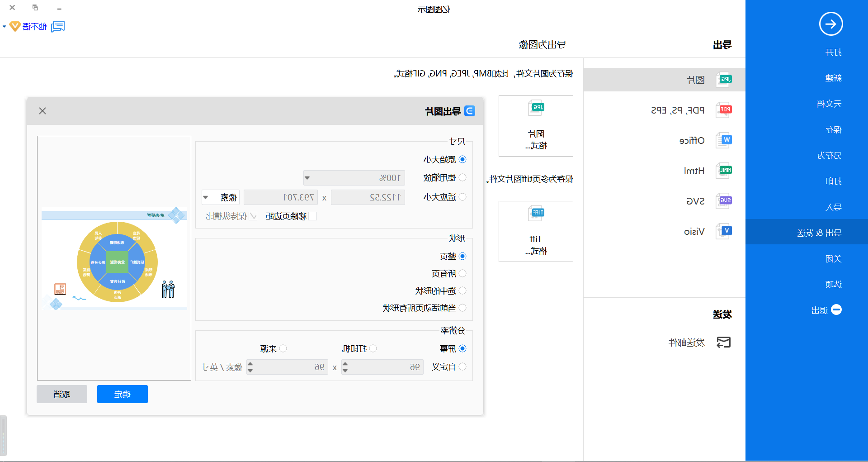Image resolution: width=868 pixels, height=462 pixels.
Task: Open 云文档 in sidebar menu
Action: pos(829,104)
